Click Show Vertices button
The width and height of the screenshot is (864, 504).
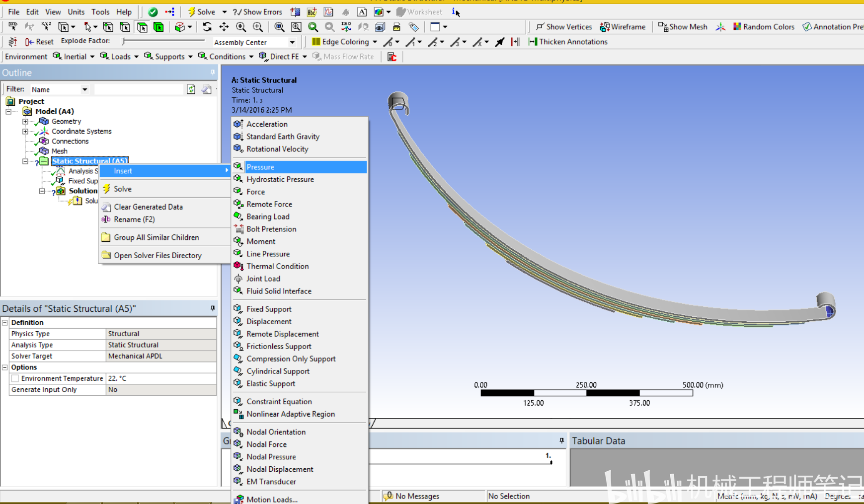[x=564, y=27]
